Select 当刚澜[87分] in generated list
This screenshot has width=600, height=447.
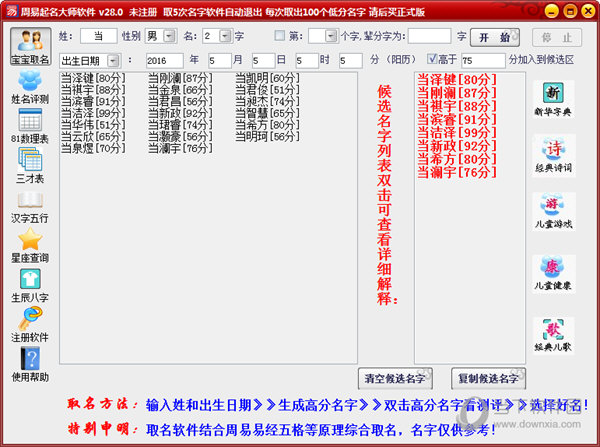[x=180, y=78]
